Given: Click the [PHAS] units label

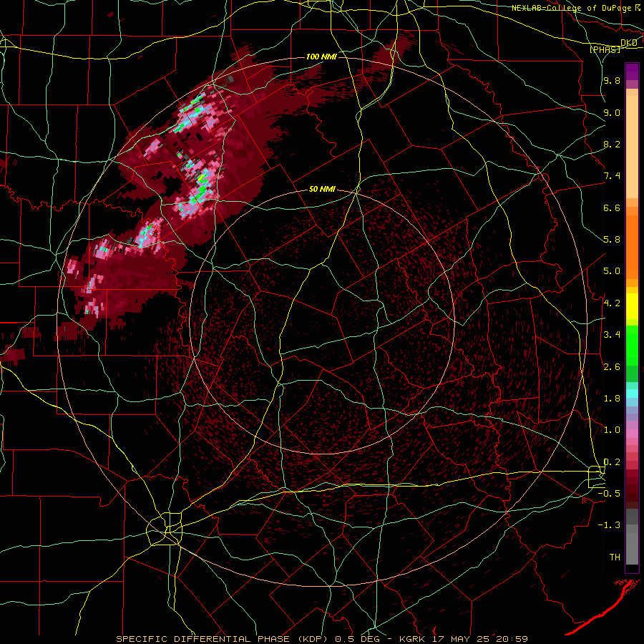Looking at the screenshot, I should click(x=605, y=49).
